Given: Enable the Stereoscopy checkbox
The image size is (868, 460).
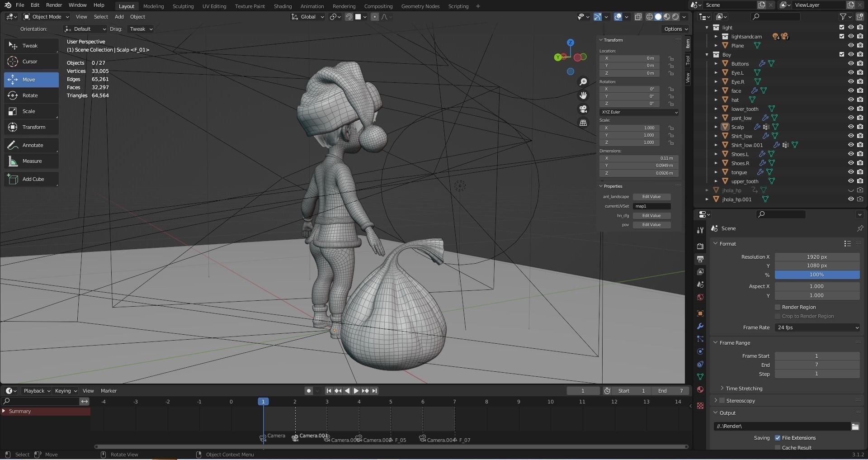Looking at the screenshot, I should 722,401.
